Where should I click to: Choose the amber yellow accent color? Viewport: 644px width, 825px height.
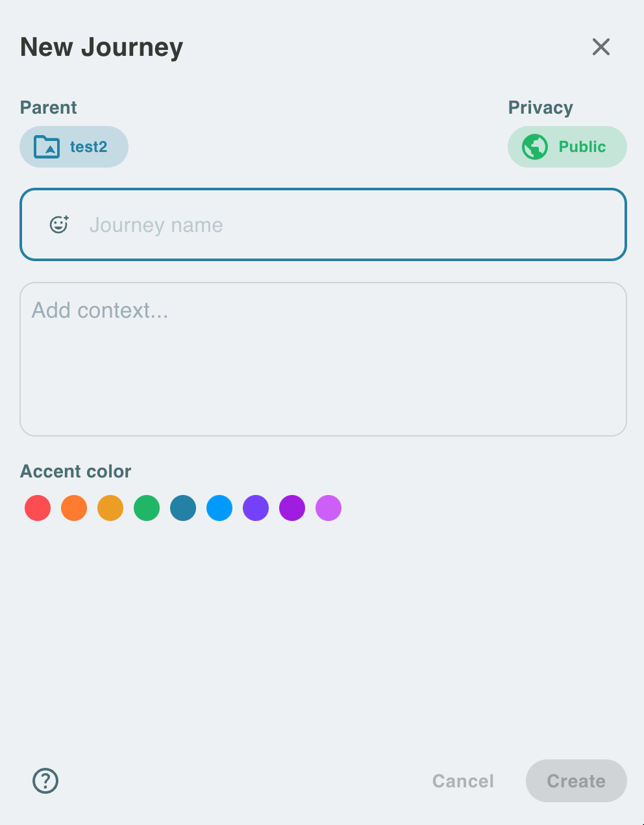coord(110,508)
